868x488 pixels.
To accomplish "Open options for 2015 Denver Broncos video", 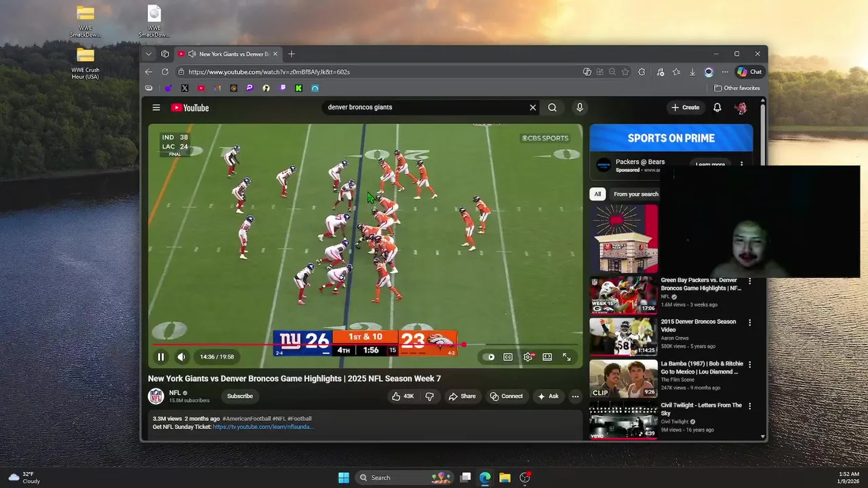I will point(750,323).
